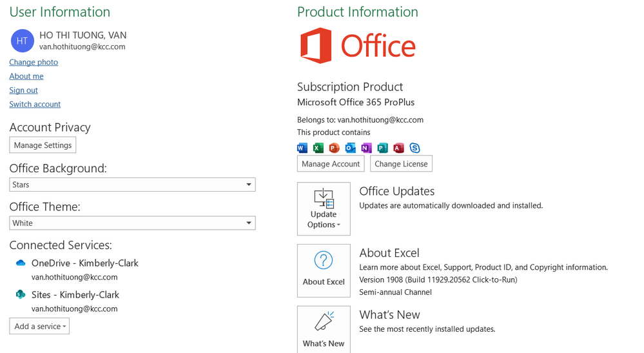Click the user name HO THI TUONG, VAN
The width and height of the screenshot is (644, 353).
point(83,35)
